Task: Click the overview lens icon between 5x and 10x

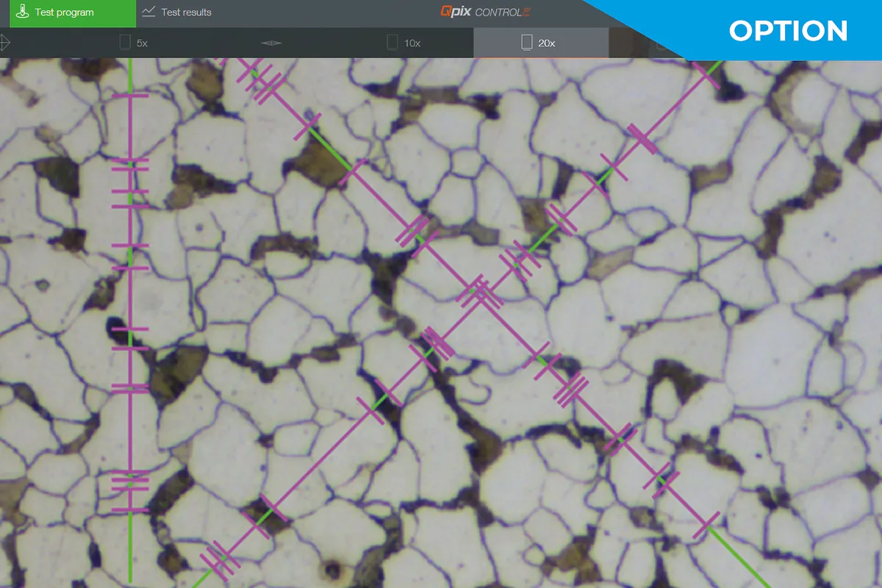Action: click(x=271, y=43)
